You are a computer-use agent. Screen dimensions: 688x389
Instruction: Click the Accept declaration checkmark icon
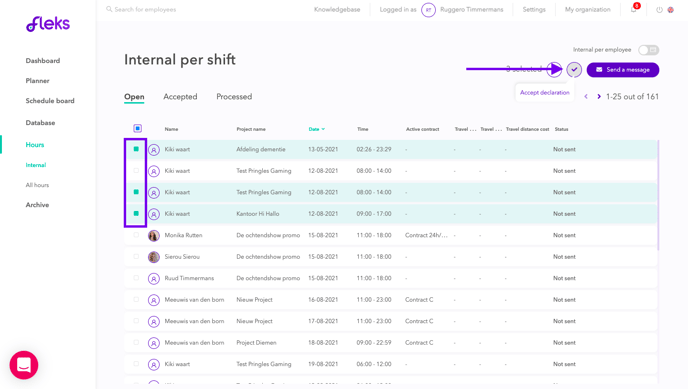pyautogui.click(x=574, y=70)
